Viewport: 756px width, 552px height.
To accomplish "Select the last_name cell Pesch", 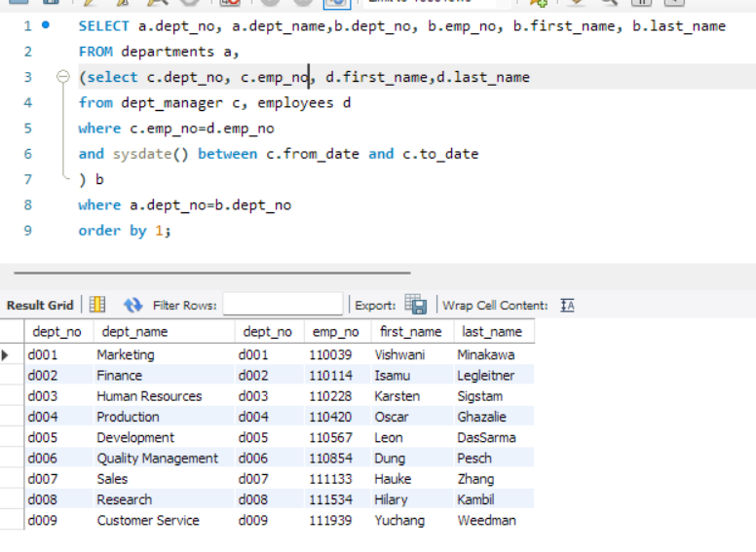I will coord(494,459).
